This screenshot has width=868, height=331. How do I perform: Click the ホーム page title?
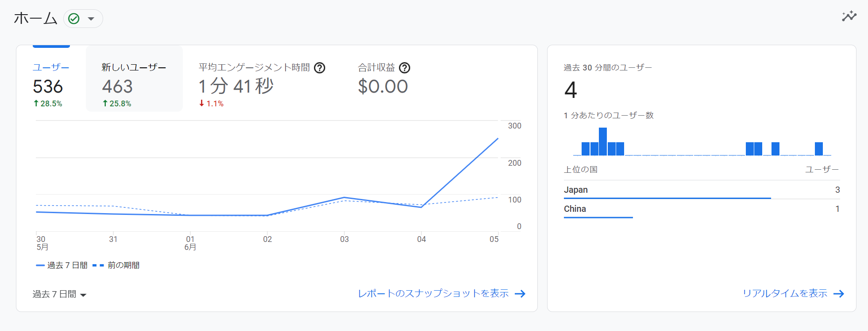[x=36, y=19]
